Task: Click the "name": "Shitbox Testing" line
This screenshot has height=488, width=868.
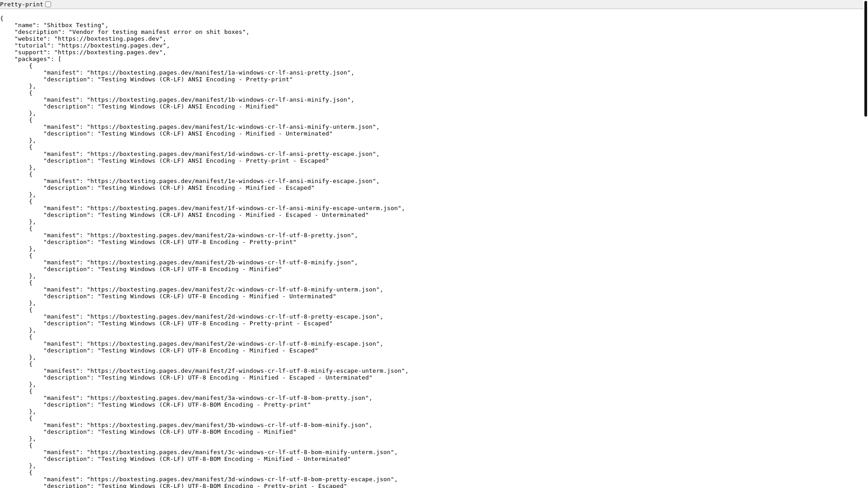Action: (61, 25)
